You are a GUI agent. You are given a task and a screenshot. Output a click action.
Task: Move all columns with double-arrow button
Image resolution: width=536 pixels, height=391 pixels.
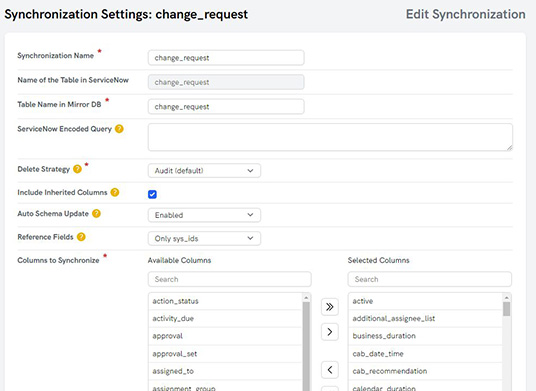point(330,307)
